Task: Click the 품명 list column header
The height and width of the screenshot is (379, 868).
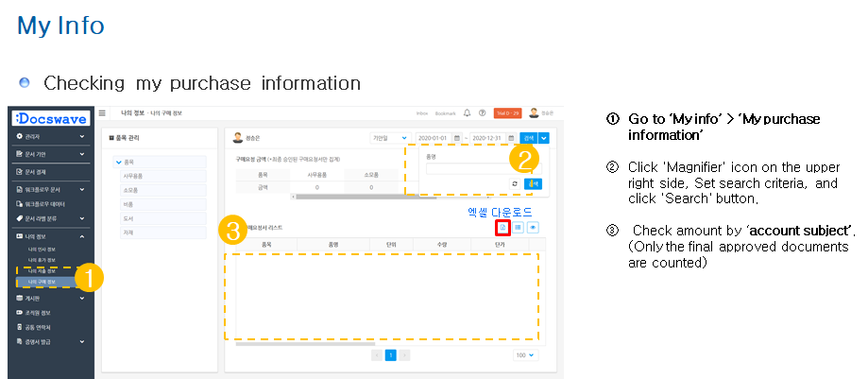Action: point(332,244)
